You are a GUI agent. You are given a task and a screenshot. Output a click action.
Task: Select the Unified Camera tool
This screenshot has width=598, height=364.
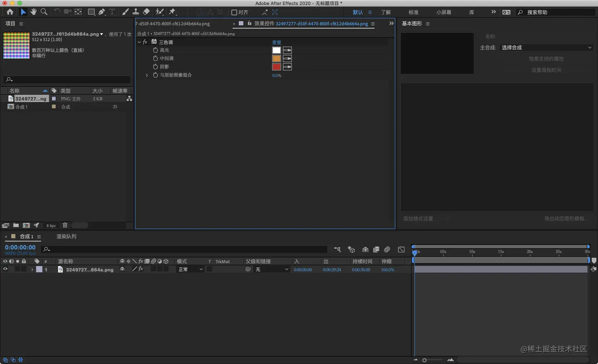(x=67, y=12)
